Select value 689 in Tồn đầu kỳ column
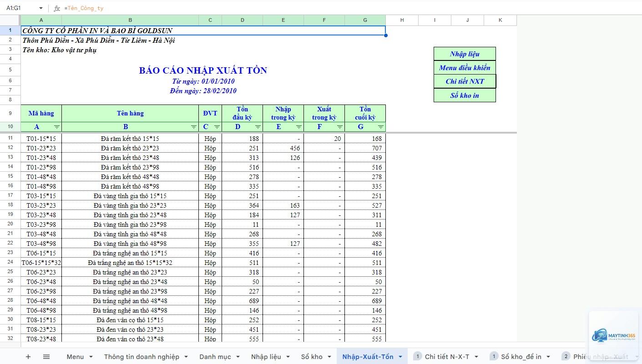 pyautogui.click(x=243, y=301)
